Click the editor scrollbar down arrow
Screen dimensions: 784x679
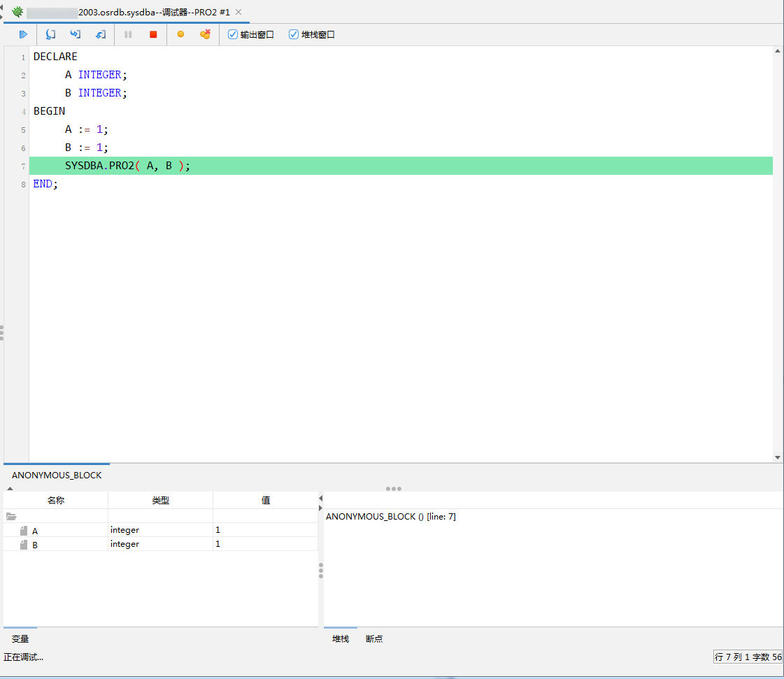[778, 457]
